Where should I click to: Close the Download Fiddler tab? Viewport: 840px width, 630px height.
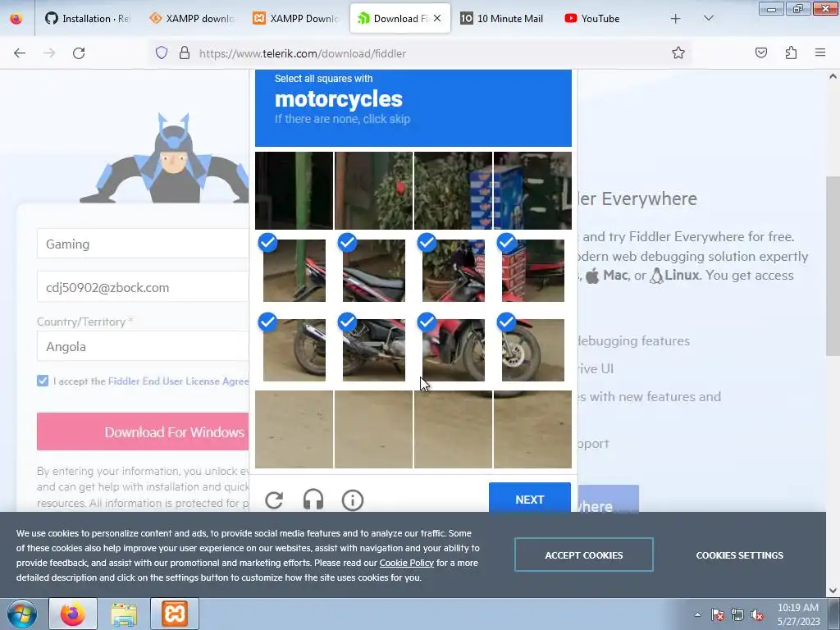click(x=437, y=18)
